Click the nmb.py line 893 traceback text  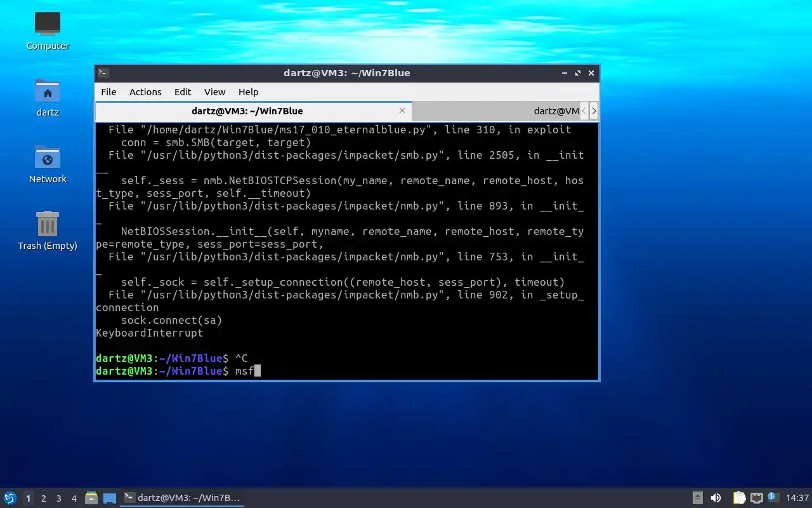click(346, 206)
